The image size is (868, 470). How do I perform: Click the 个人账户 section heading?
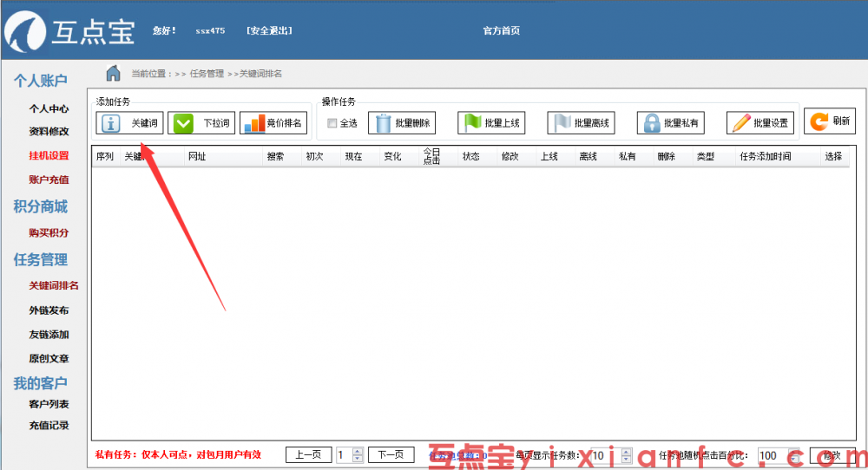41,81
